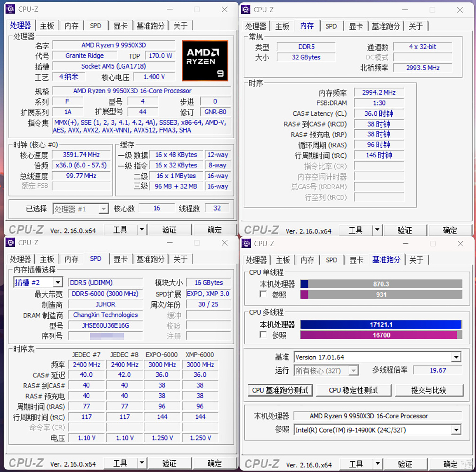Click CPU-Z icon in memory window titlebar
This screenshot has height=472, width=476.
click(x=246, y=10)
